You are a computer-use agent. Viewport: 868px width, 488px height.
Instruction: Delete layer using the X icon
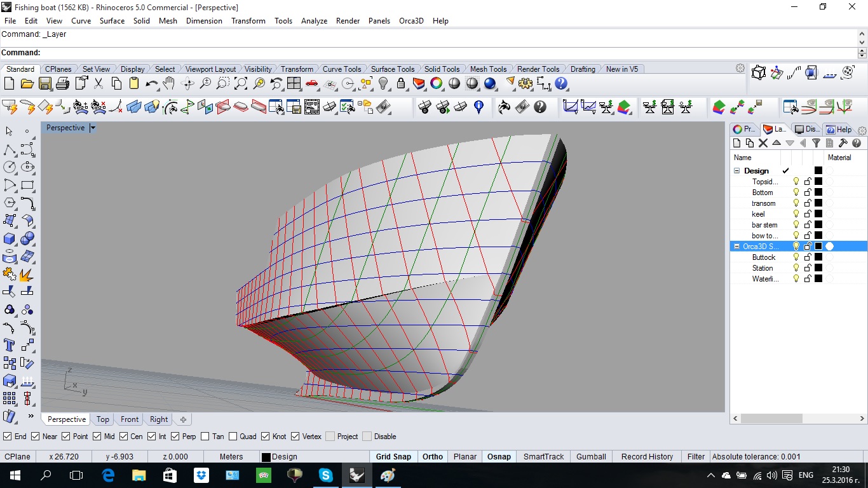763,144
